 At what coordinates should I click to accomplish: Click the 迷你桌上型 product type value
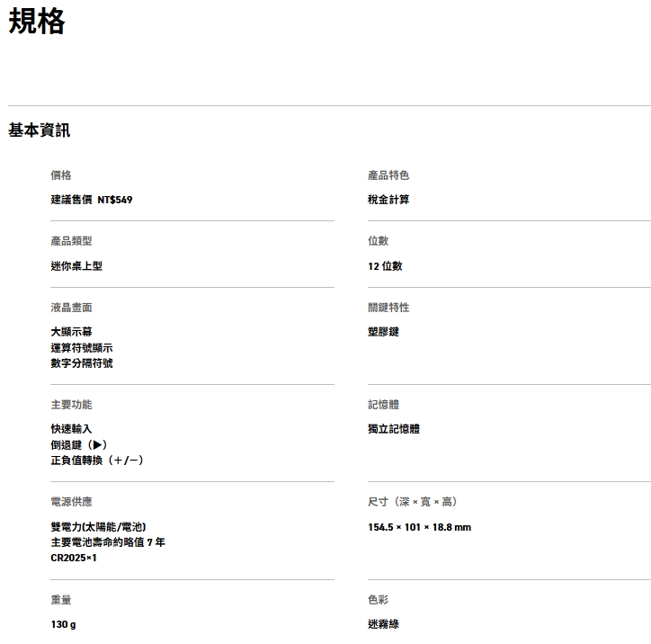click(x=76, y=266)
